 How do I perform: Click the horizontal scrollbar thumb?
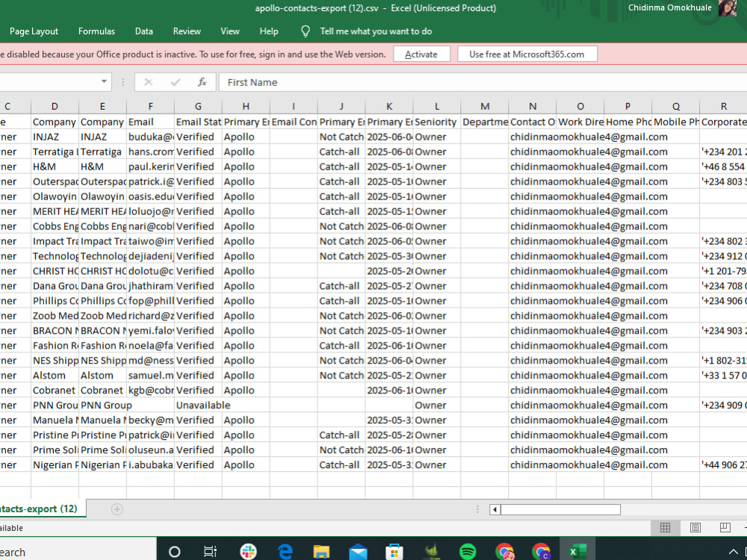pyautogui.click(x=560, y=509)
